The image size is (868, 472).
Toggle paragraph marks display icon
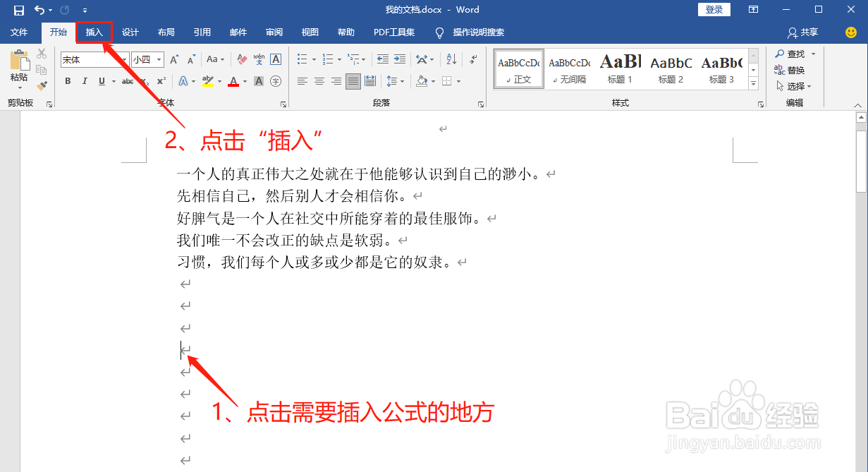pos(472,60)
